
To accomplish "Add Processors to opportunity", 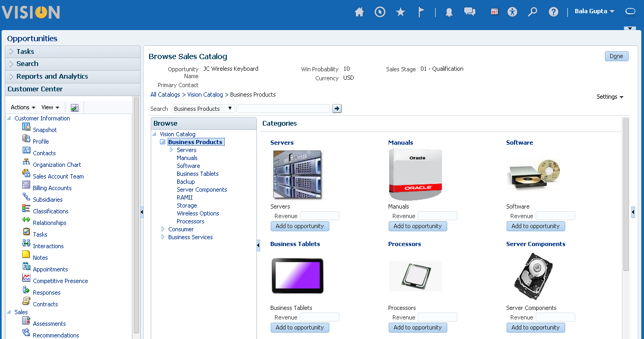I will tap(418, 327).
